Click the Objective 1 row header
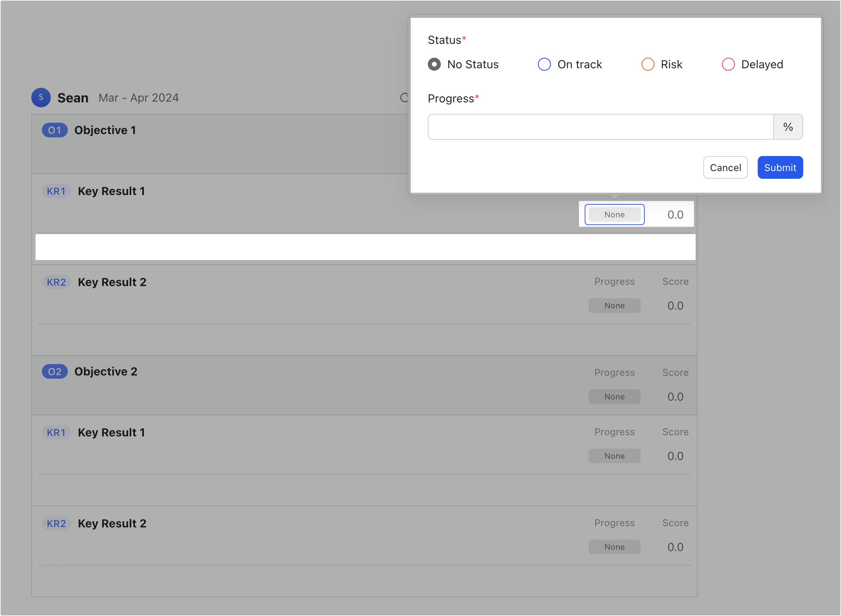Image resolution: width=841 pixels, height=616 pixels. coord(105,130)
